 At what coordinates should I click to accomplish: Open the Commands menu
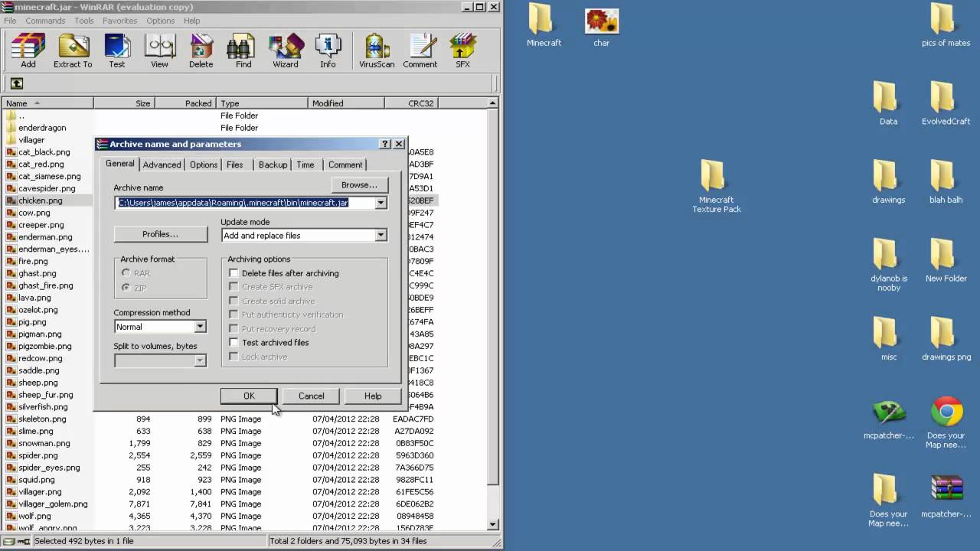tap(45, 21)
